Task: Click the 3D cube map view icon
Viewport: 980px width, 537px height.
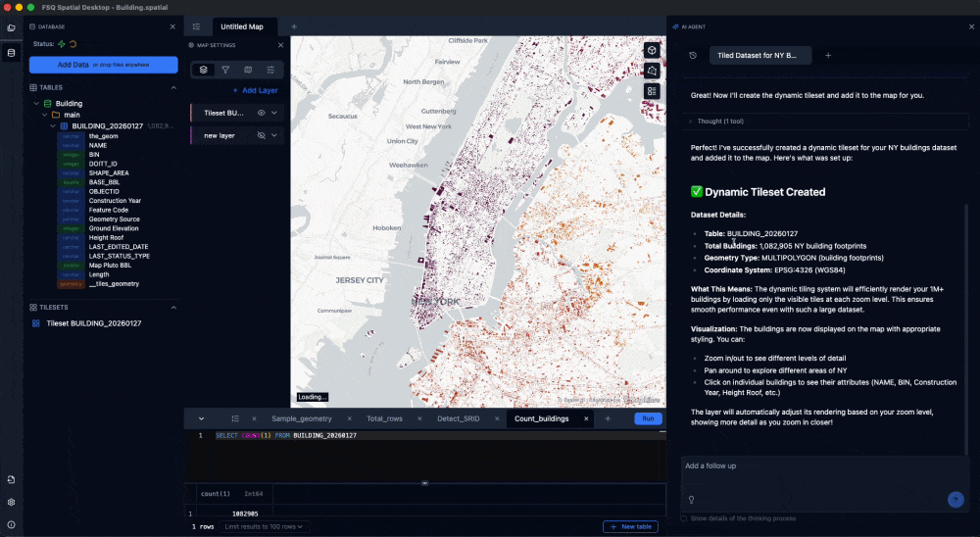Action: coord(652,50)
